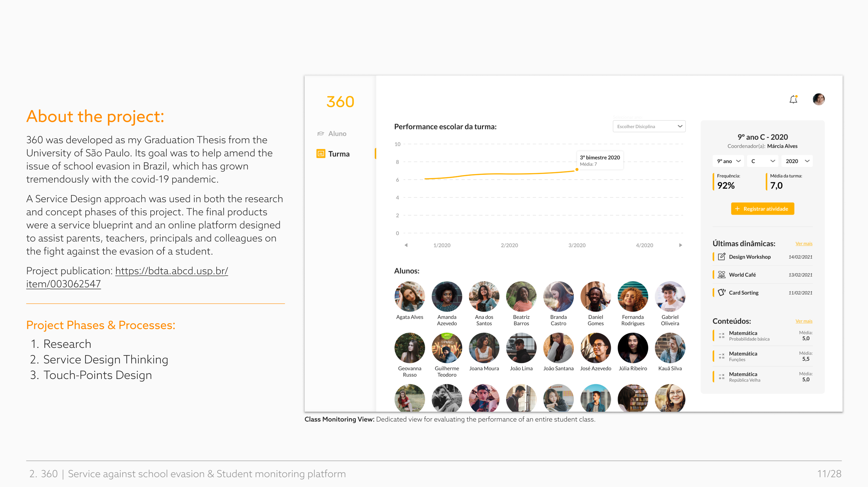Click the notification bell icon
The width and height of the screenshot is (868, 487).
coord(793,99)
